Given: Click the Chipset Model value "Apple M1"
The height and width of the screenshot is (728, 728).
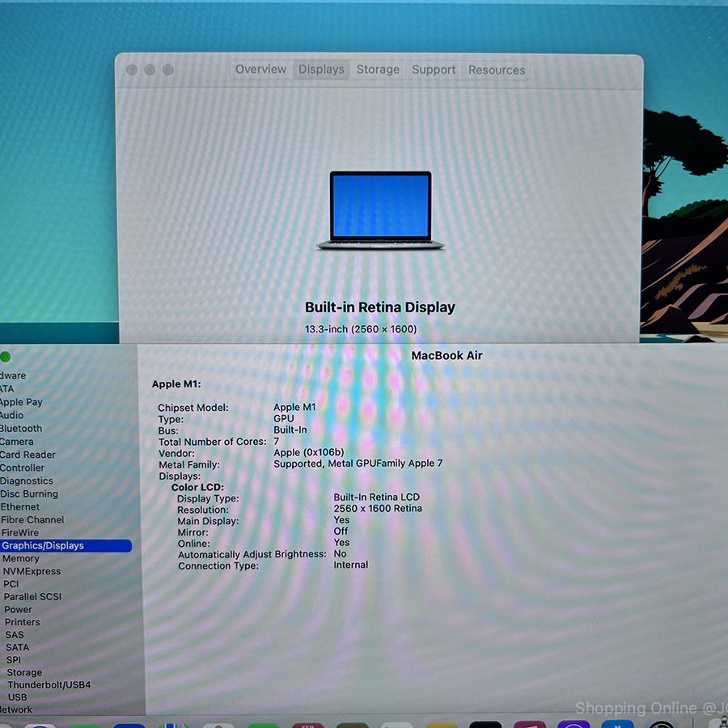Looking at the screenshot, I should (294, 407).
